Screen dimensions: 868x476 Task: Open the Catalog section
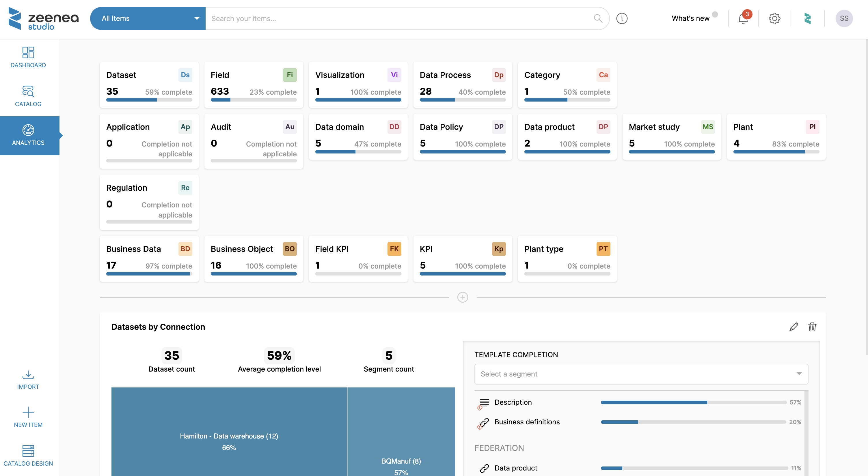pyautogui.click(x=28, y=96)
